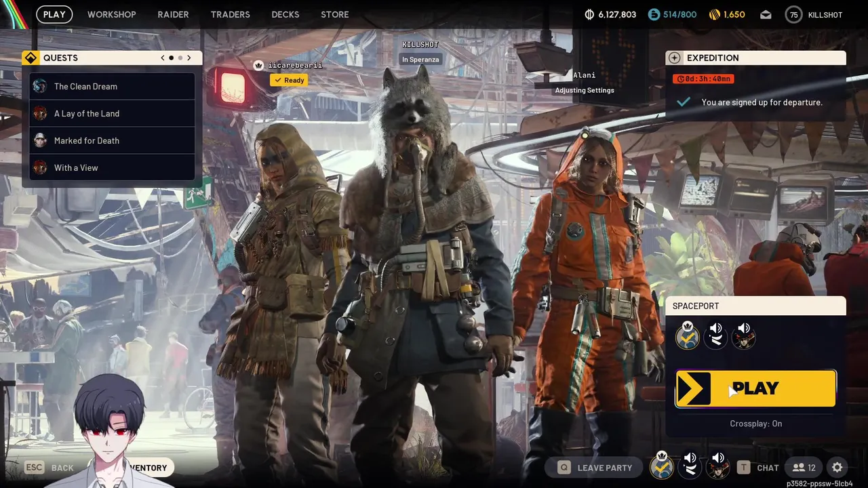868x488 pixels.
Task: Mute second party member in bottom bar
Action: [690, 466]
